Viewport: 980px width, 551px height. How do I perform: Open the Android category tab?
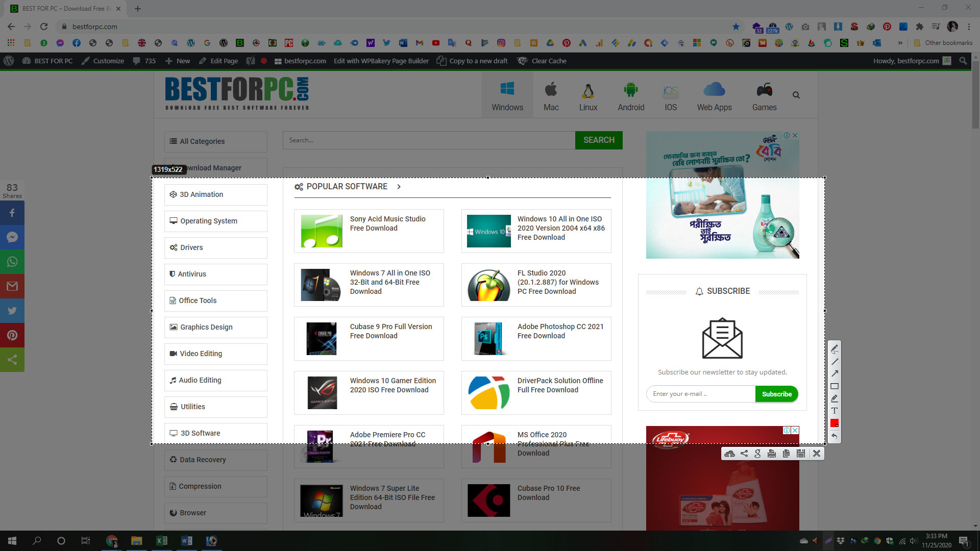[x=631, y=95]
